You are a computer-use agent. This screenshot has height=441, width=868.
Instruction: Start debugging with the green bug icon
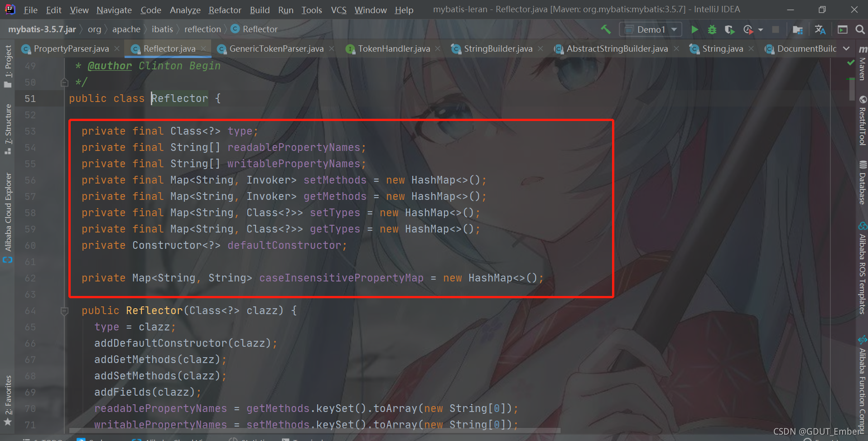click(x=712, y=29)
